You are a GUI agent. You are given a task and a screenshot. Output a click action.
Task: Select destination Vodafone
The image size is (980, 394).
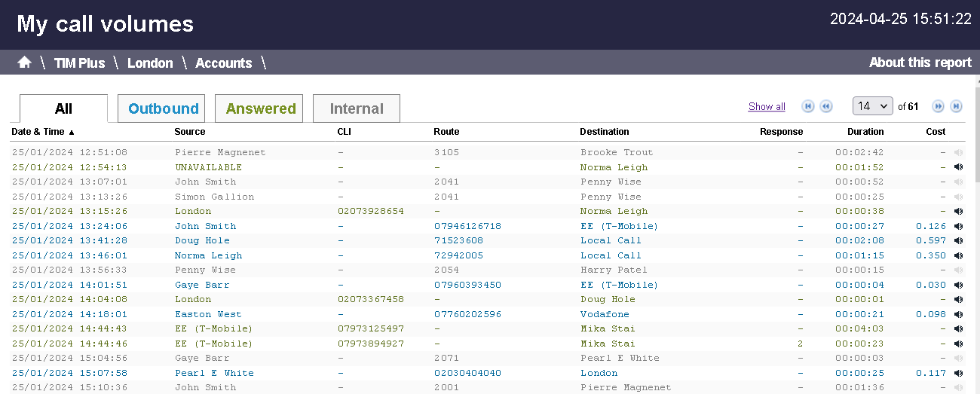(x=605, y=314)
